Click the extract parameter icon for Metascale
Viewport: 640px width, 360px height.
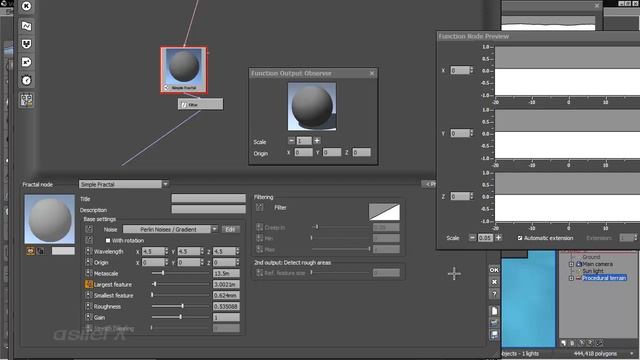click(x=89, y=273)
